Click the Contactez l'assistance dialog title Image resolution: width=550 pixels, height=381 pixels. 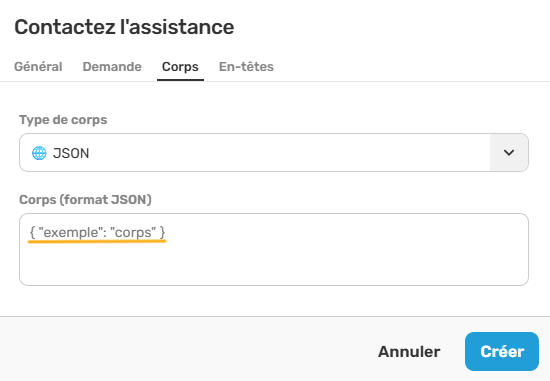124,27
